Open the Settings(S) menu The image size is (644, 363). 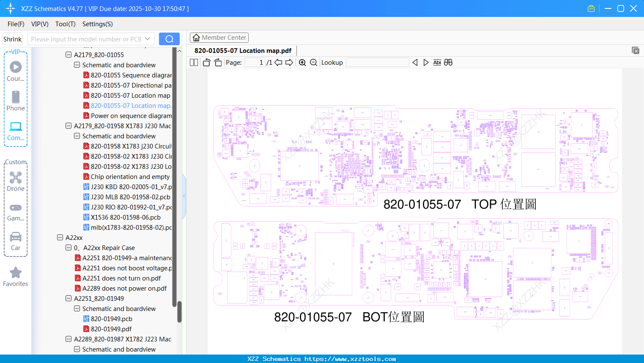[x=98, y=24]
